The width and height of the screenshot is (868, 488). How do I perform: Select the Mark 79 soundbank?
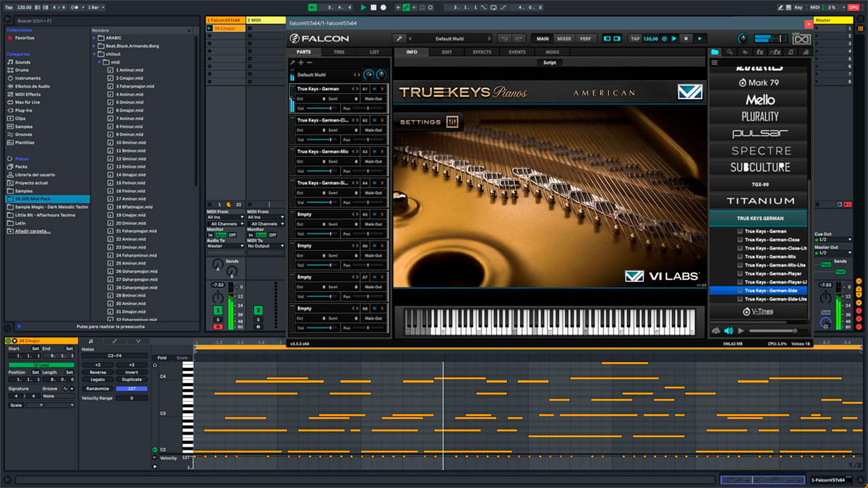pyautogui.click(x=760, y=82)
